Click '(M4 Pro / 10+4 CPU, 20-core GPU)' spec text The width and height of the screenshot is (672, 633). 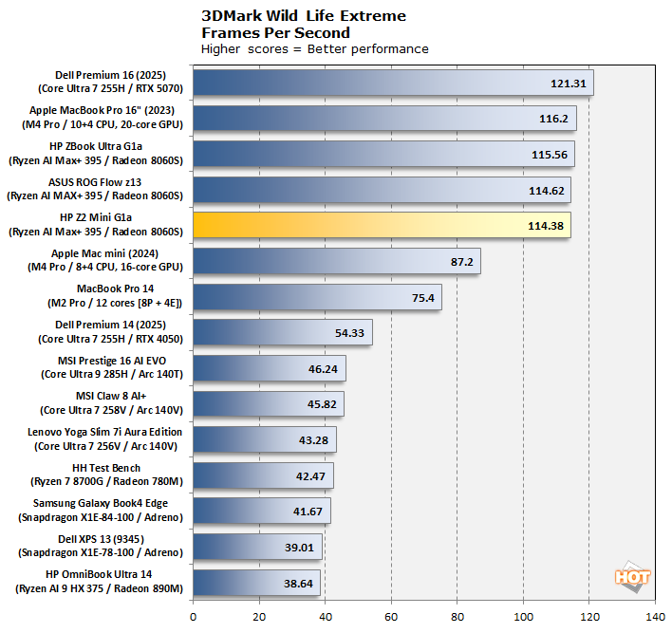tap(103, 124)
